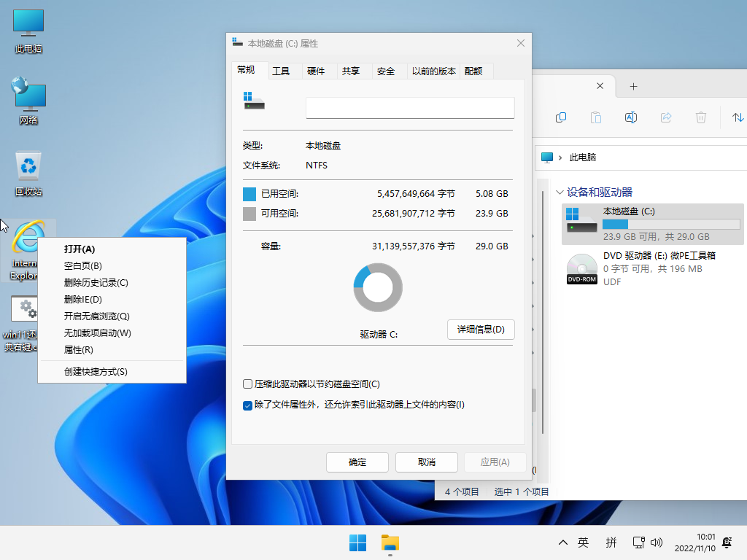Enable 压缩此驱动器以节约磁盘空间 checkbox

point(248,384)
